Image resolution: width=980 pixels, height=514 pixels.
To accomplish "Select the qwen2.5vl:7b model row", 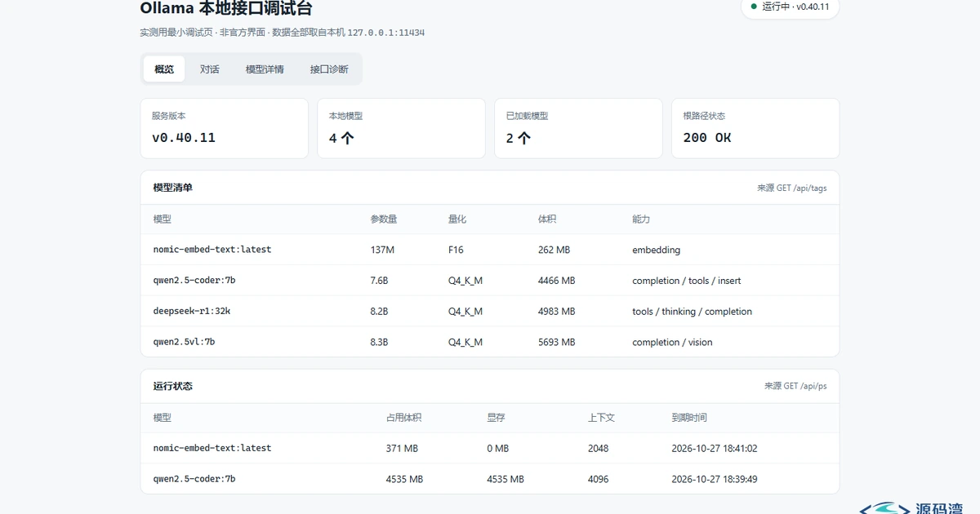I will 490,343.
